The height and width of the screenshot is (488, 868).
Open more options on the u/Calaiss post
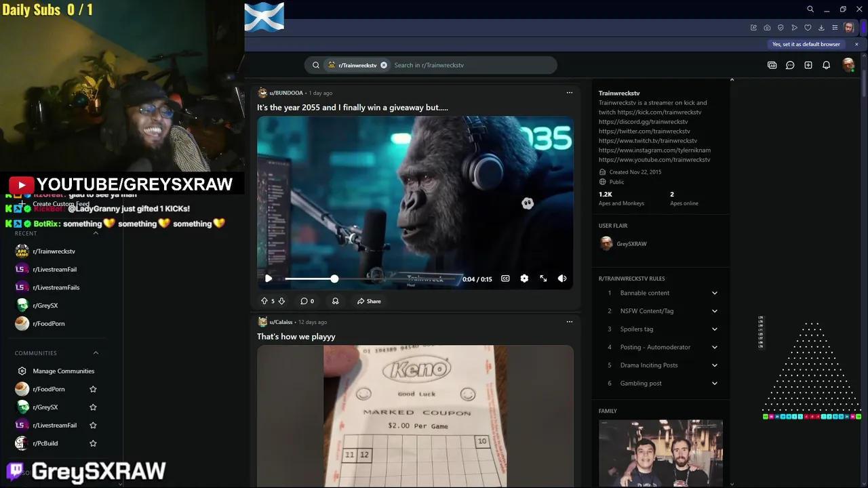pyautogui.click(x=570, y=322)
